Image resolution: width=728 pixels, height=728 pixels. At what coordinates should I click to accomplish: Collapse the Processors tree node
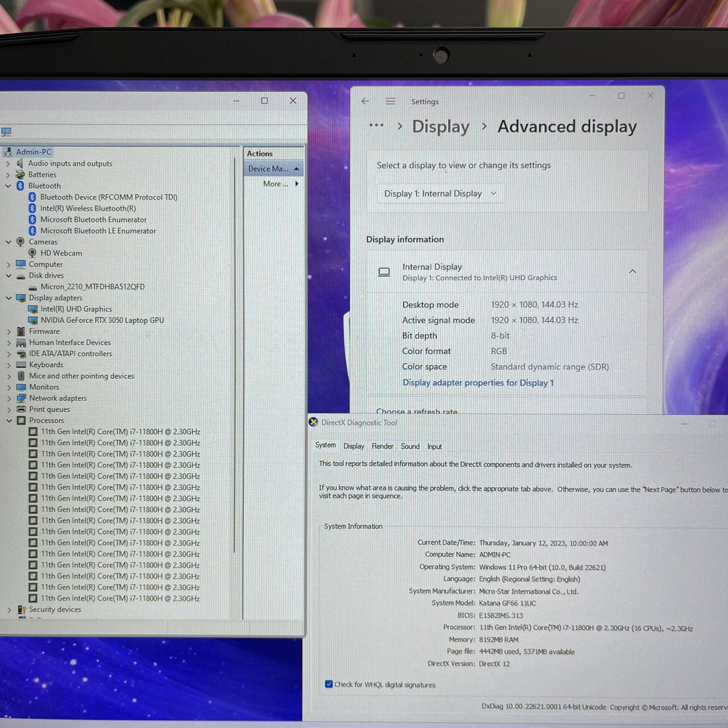pyautogui.click(x=9, y=420)
